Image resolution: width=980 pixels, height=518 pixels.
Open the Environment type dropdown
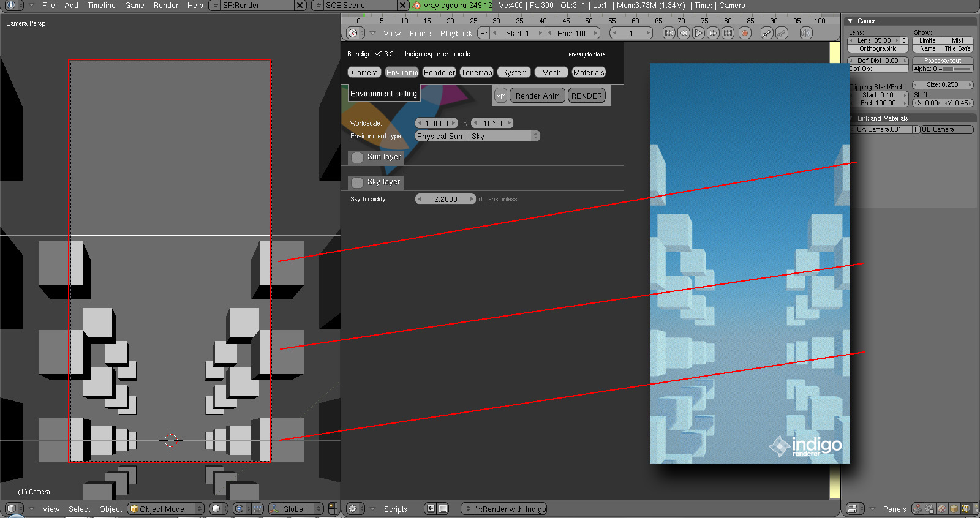tap(477, 136)
